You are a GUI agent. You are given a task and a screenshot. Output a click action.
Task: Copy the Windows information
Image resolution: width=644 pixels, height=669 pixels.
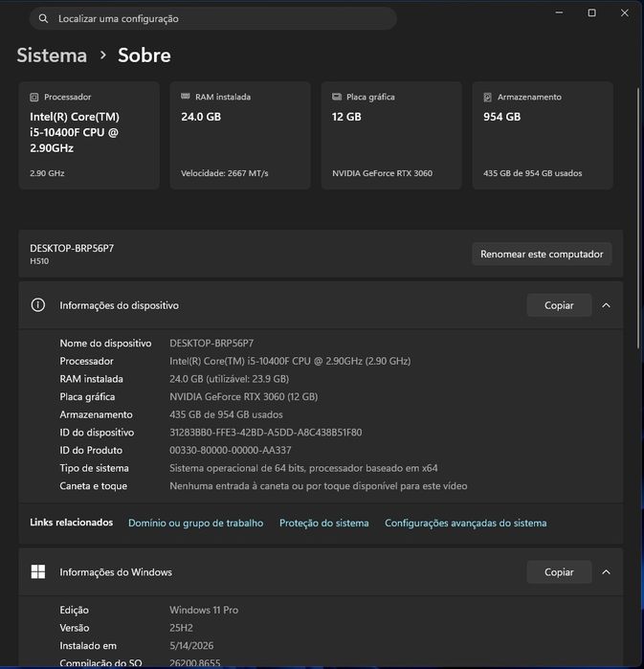(x=559, y=571)
